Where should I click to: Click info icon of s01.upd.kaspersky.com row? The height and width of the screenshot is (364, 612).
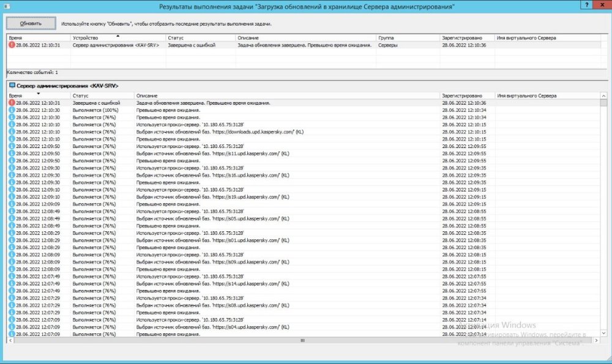[12, 240]
